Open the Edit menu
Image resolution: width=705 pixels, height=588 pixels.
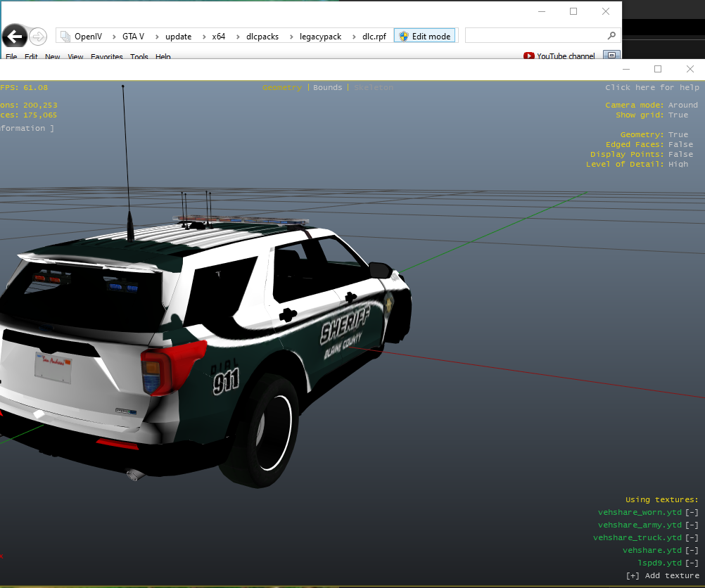[31, 56]
